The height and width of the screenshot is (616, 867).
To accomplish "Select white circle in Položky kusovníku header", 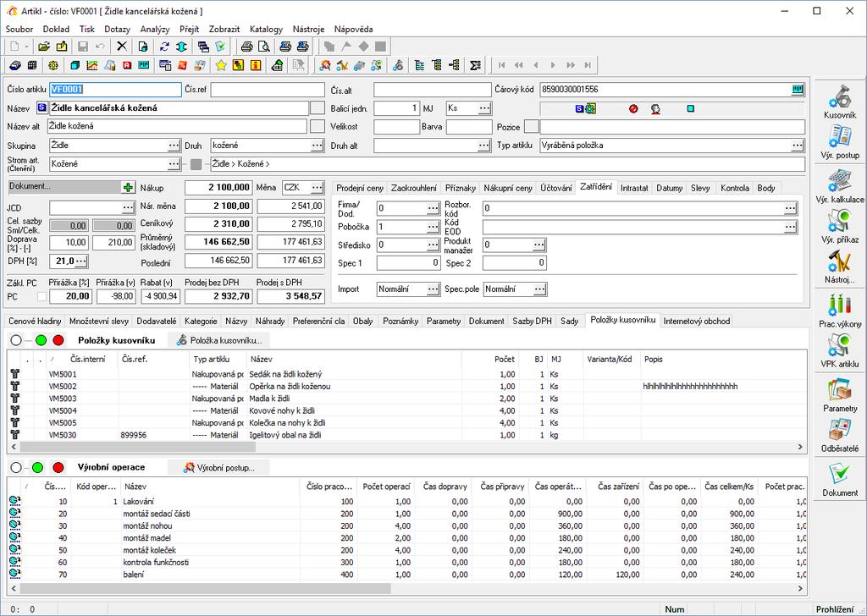I will (16, 340).
